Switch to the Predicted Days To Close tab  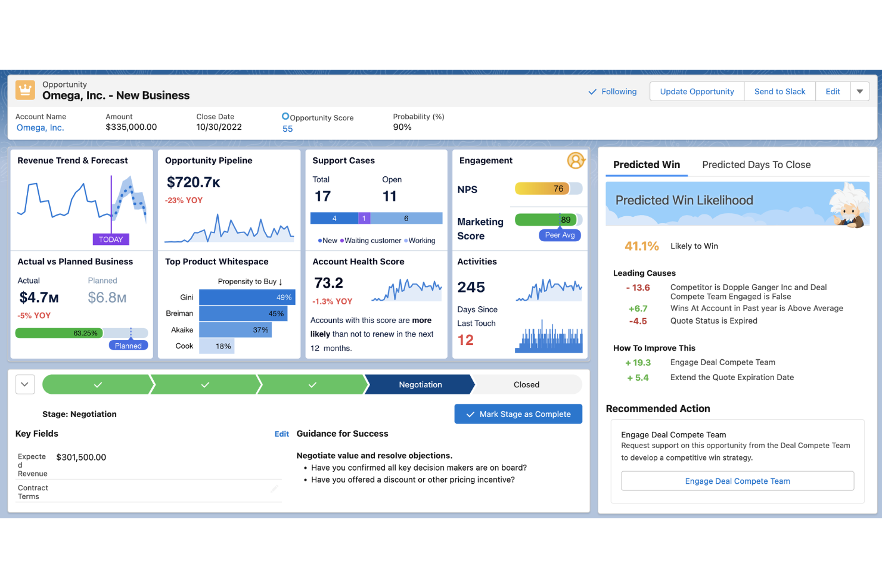[756, 164]
